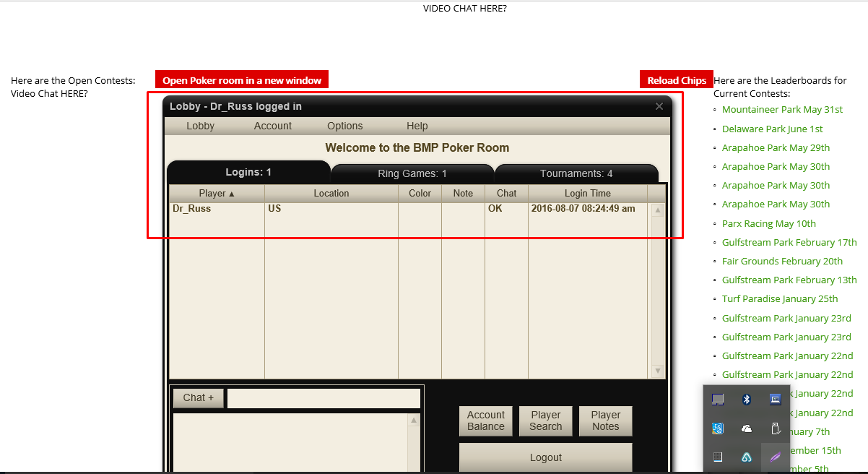Open the remote desktop connection tray icon
The image size is (868, 474).
tap(775, 398)
